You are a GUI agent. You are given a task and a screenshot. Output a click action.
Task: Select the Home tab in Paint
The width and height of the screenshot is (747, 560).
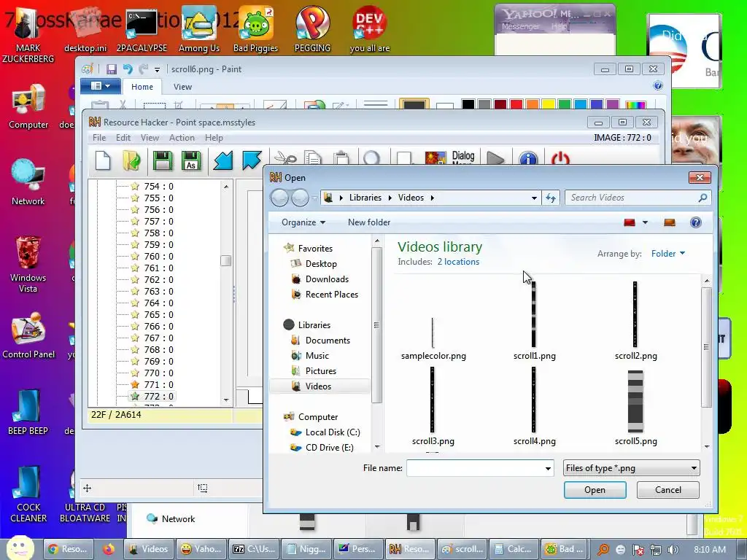(142, 87)
